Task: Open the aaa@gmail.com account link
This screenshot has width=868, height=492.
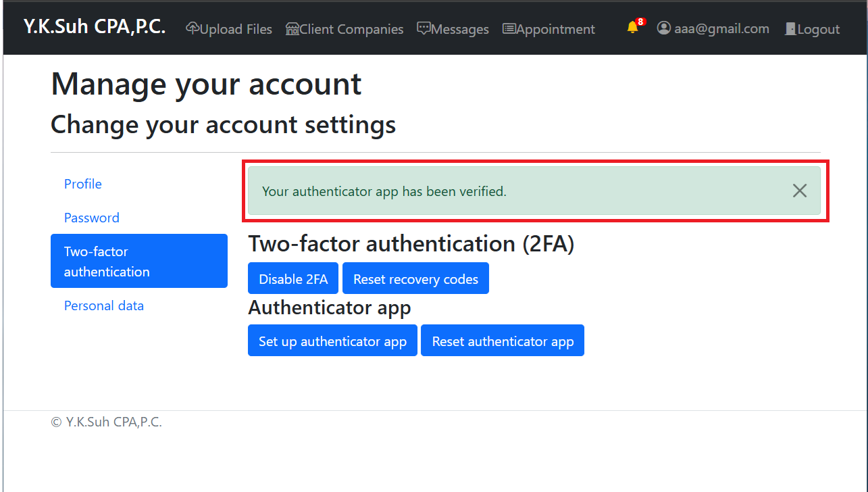Action: tap(713, 28)
